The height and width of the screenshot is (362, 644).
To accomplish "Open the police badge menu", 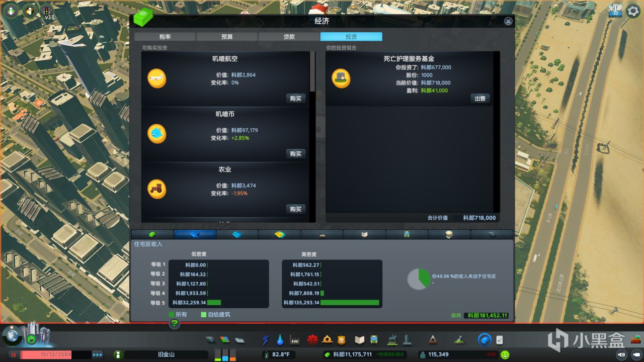I will [x=342, y=340].
